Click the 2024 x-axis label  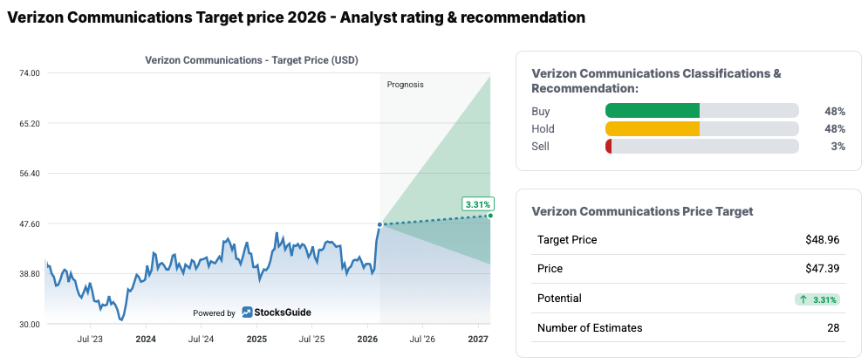pos(146,338)
